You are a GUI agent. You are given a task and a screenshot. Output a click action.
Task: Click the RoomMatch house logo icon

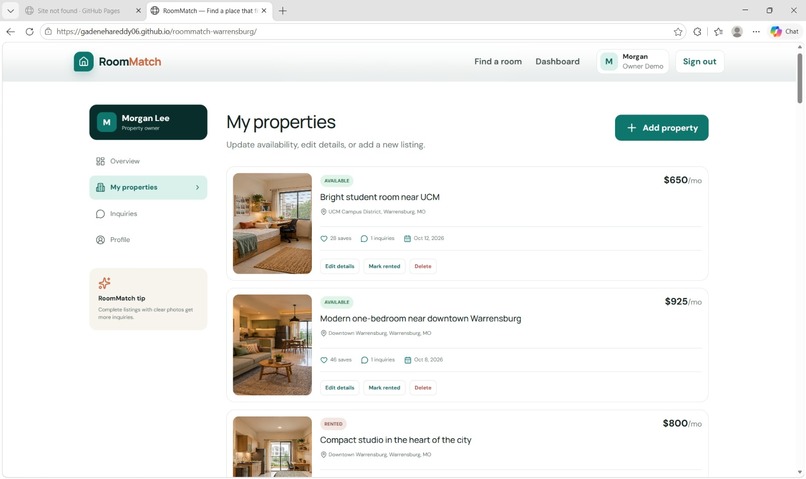83,62
